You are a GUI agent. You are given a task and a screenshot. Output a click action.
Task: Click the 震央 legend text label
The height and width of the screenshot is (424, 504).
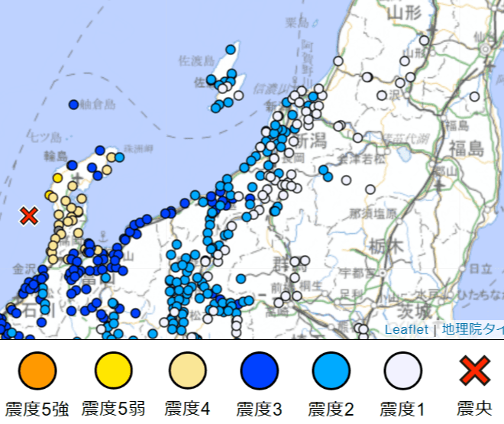(x=474, y=408)
